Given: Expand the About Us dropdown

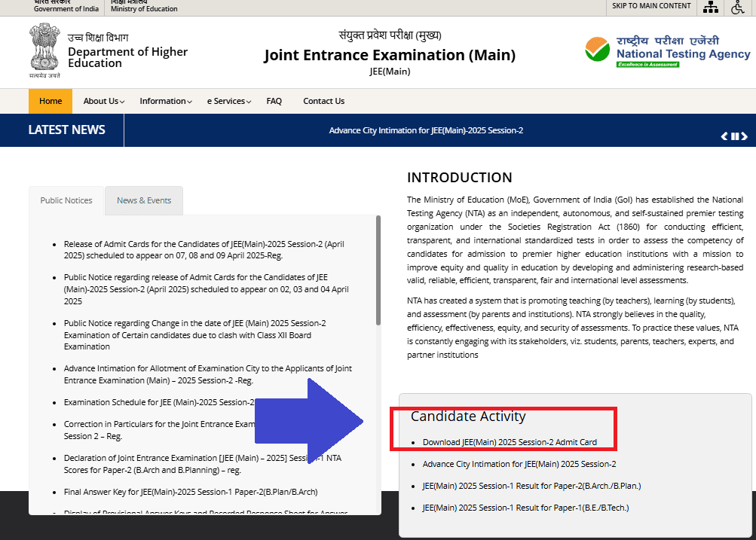Looking at the screenshot, I should tap(103, 100).
